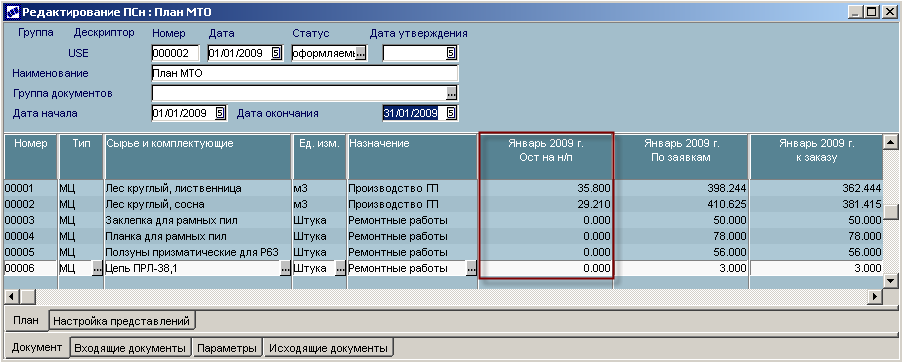The width and height of the screenshot is (902, 362).
Task: Click the По заявкам column header
Action: [x=681, y=157]
